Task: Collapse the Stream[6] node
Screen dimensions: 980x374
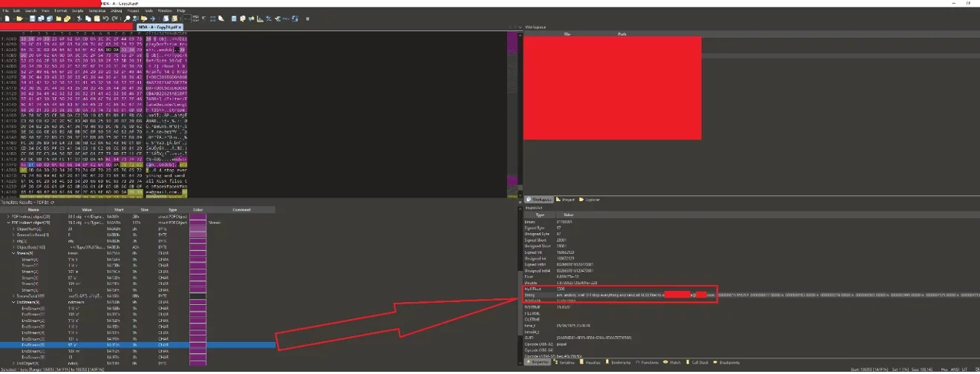Action: [x=13, y=253]
